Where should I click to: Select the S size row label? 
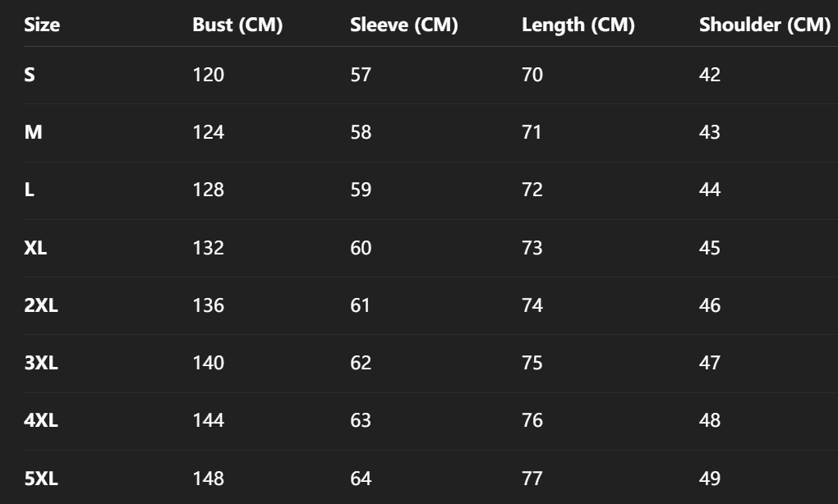click(30, 75)
